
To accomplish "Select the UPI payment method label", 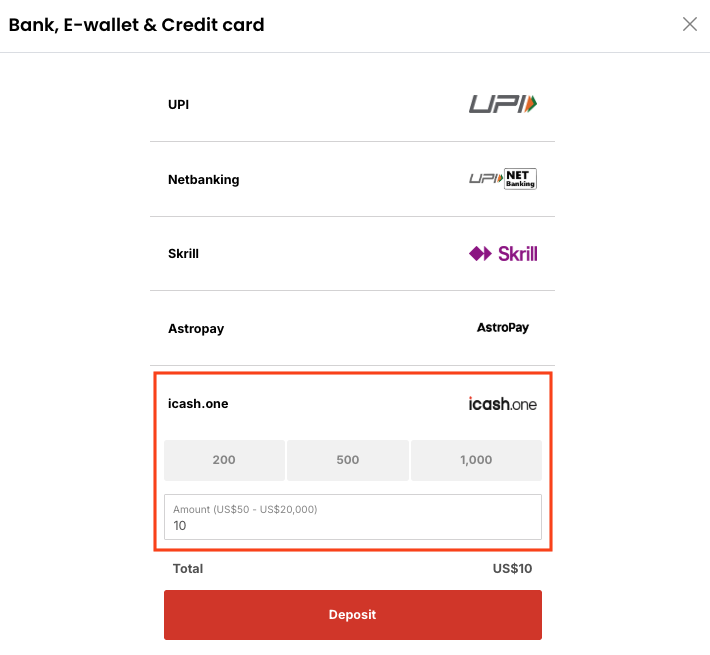I will 179,104.
